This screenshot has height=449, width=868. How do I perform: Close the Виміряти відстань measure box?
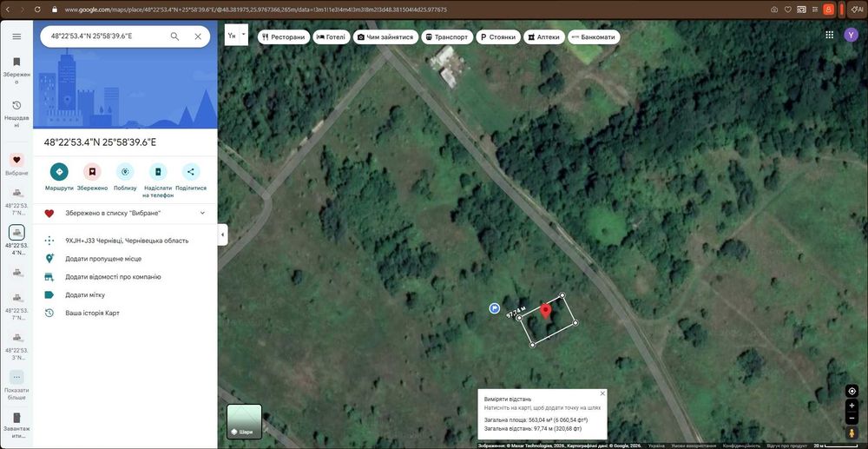pos(602,393)
